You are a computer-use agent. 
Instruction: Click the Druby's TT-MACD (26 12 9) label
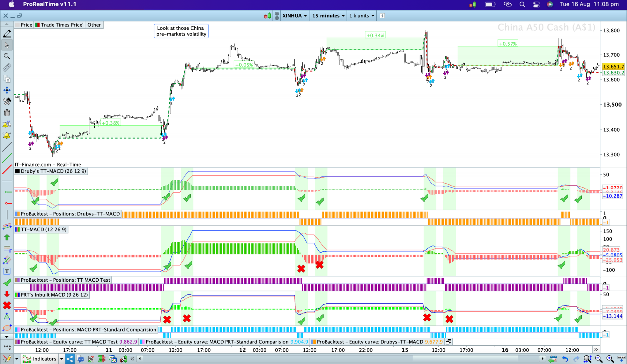click(x=51, y=171)
